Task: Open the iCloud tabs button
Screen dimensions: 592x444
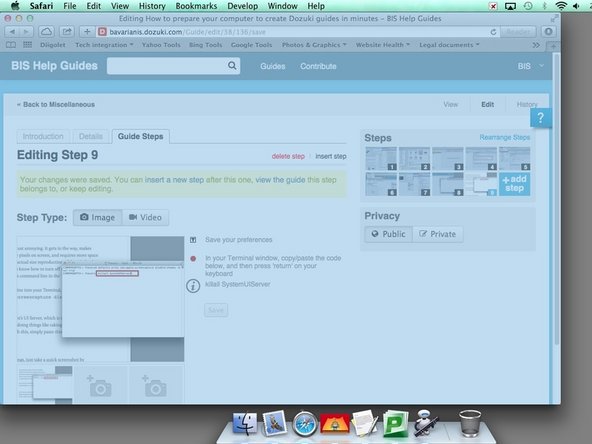Action: tap(46, 32)
